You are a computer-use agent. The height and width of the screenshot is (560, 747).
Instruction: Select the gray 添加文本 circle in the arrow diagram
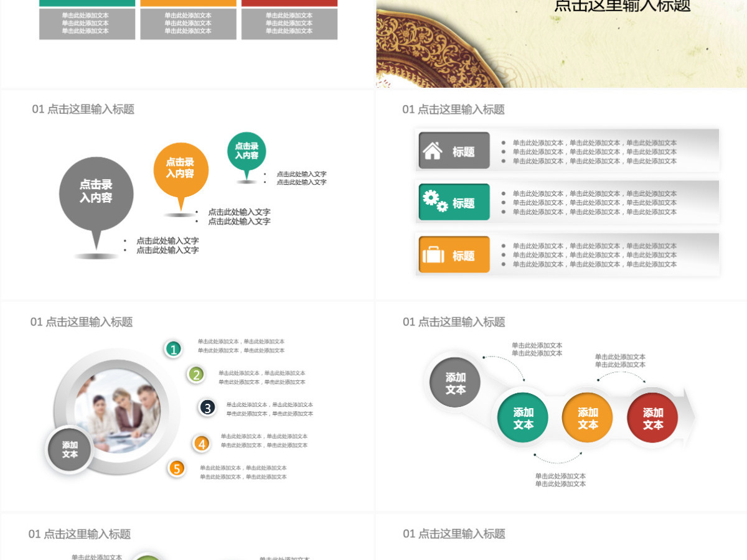456,383
